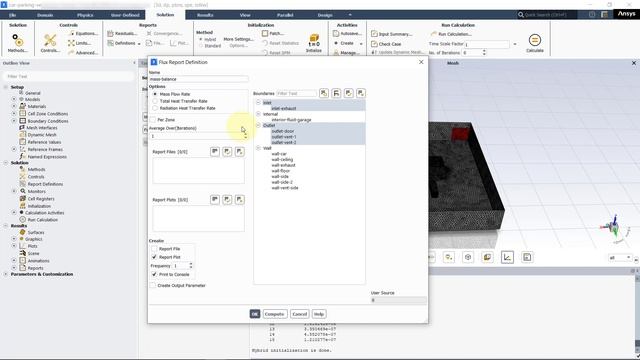Open solution Controls wrench icon
The height and width of the screenshot is (360, 640).
coord(50,43)
